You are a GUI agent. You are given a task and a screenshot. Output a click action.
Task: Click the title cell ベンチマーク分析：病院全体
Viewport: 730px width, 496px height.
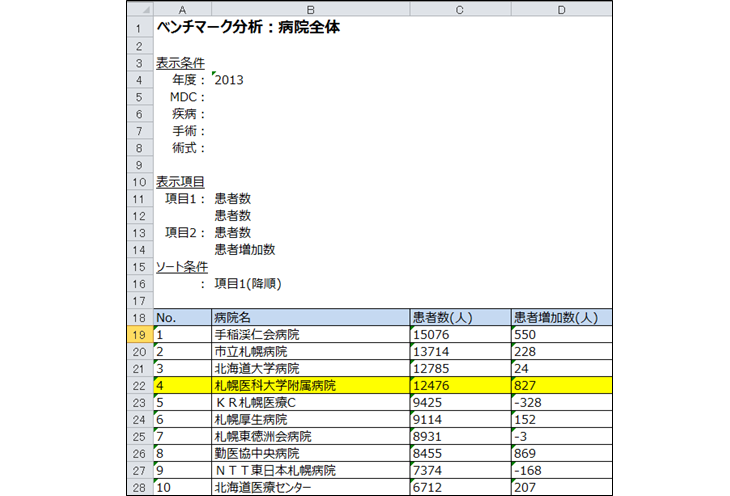point(249,27)
